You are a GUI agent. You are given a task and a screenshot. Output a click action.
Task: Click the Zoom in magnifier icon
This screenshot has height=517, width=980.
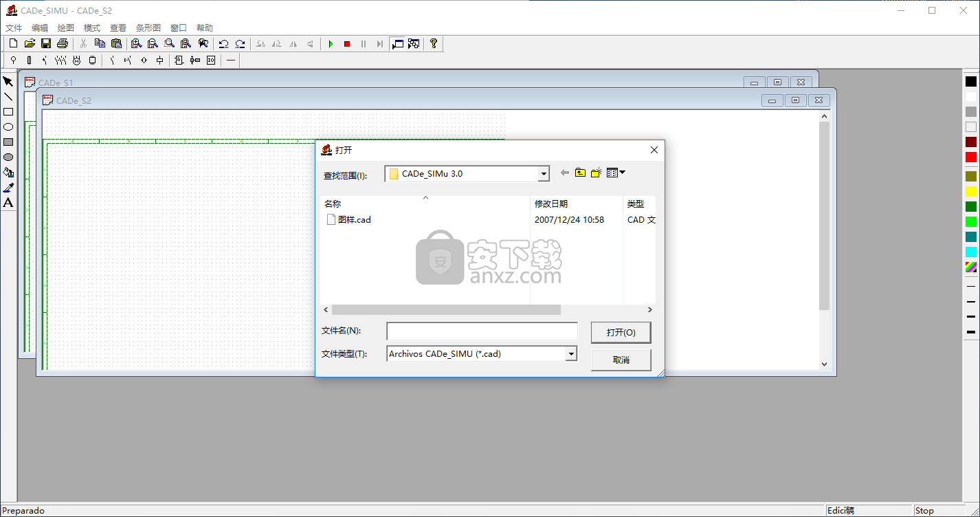click(136, 43)
